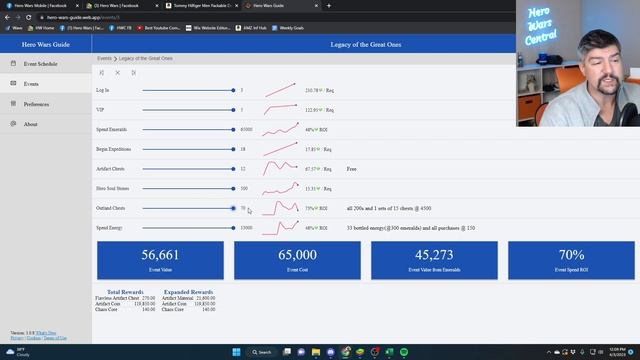The width and height of the screenshot is (640, 360).
Task: Open the Privacy link
Action: 17,338
